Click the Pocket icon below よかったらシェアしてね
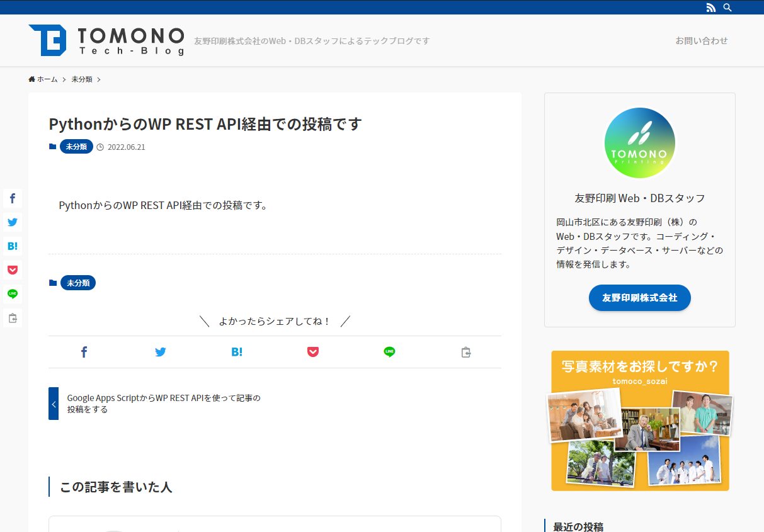This screenshot has height=532, width=764. click(313, 351)
